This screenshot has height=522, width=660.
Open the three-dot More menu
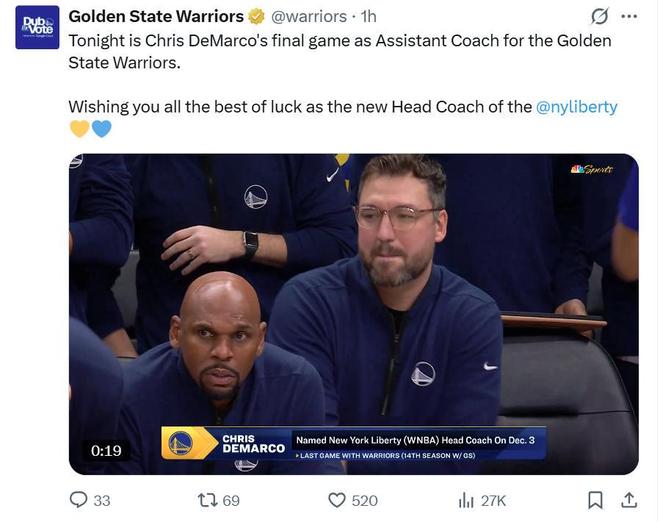[x=629, y=17]
